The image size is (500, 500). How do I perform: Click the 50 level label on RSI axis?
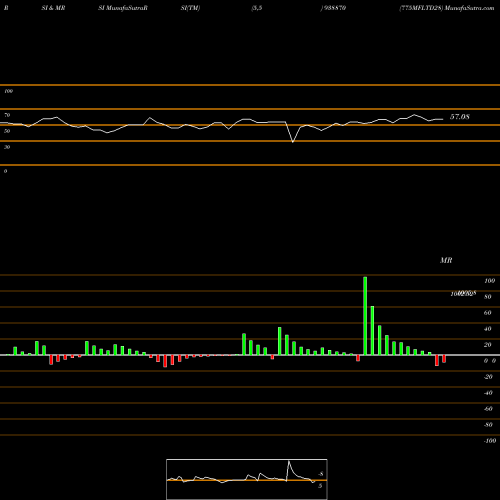click(7, 131)
